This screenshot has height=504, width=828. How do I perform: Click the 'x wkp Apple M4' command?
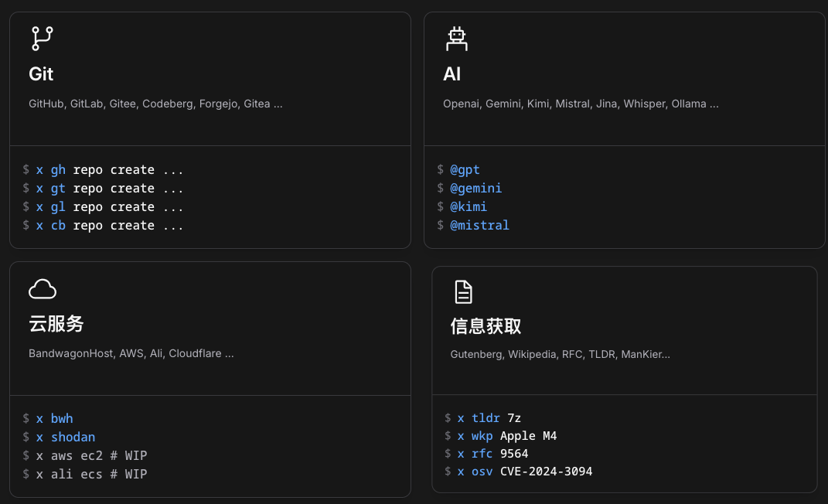(507, 436)
